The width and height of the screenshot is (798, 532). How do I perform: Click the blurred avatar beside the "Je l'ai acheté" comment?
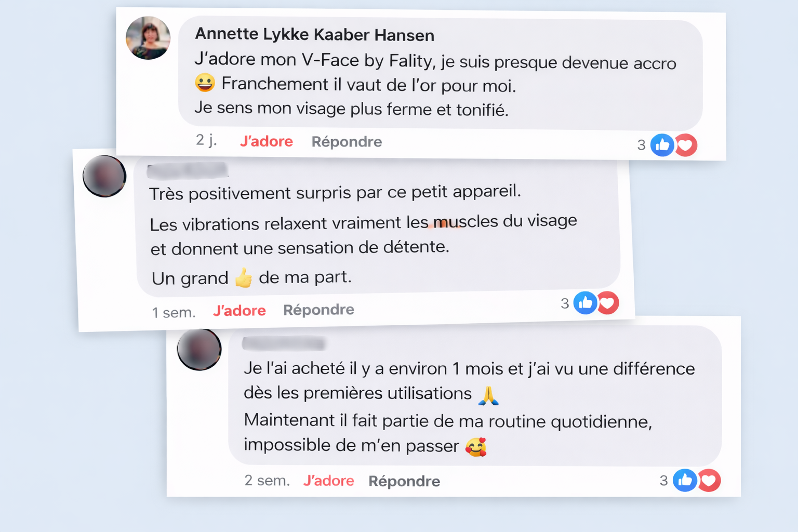199,349
